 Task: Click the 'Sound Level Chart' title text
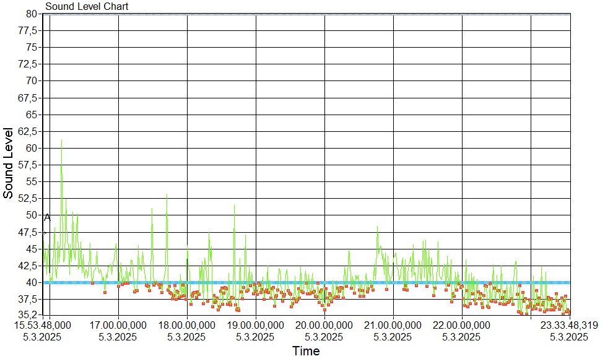86,6
